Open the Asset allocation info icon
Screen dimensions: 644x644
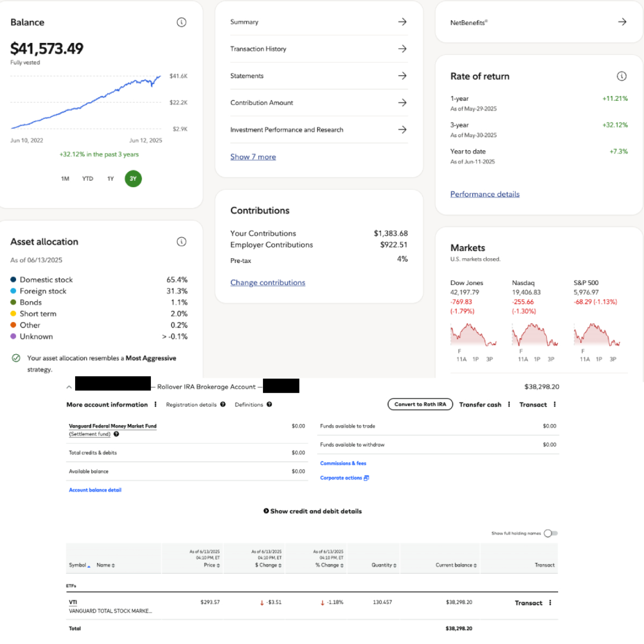click(181, 241)
